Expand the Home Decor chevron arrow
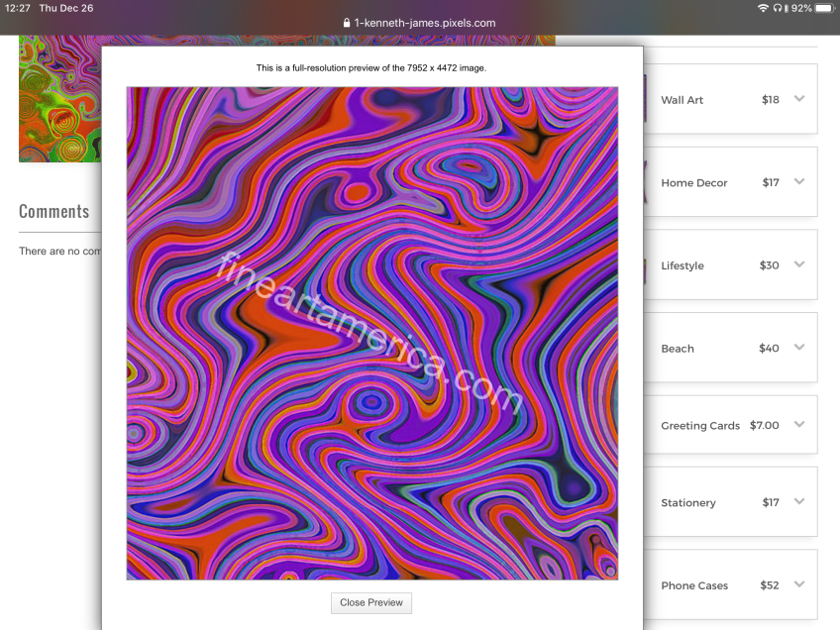This screenshot has width=840, height=630. pyautogui.click(x=799, y=182)
